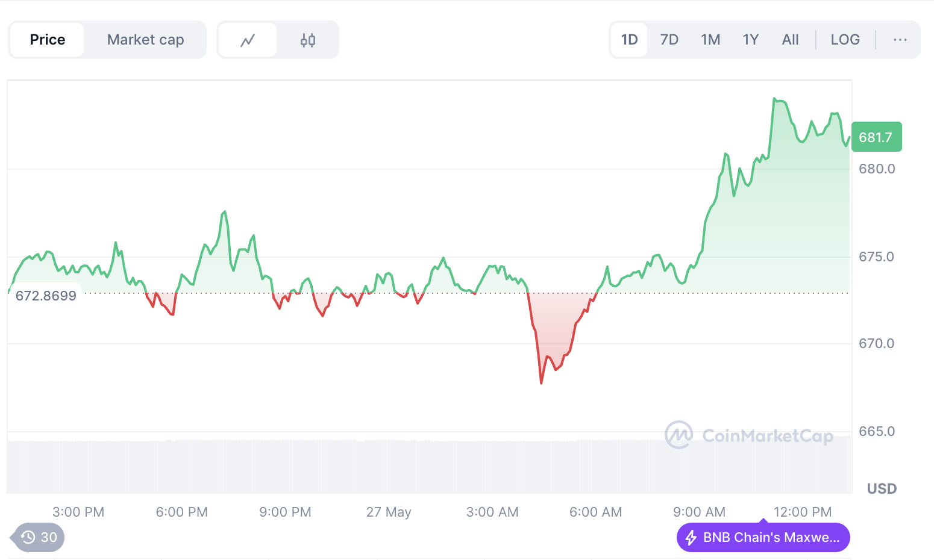This screenshot has height=560, width=934.
Task: Open BNB Chain's Maxwell news event
Action: [771, 538]
